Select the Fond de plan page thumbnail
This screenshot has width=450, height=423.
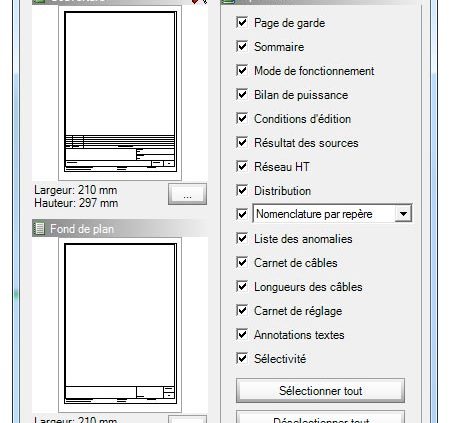(120, 324)
